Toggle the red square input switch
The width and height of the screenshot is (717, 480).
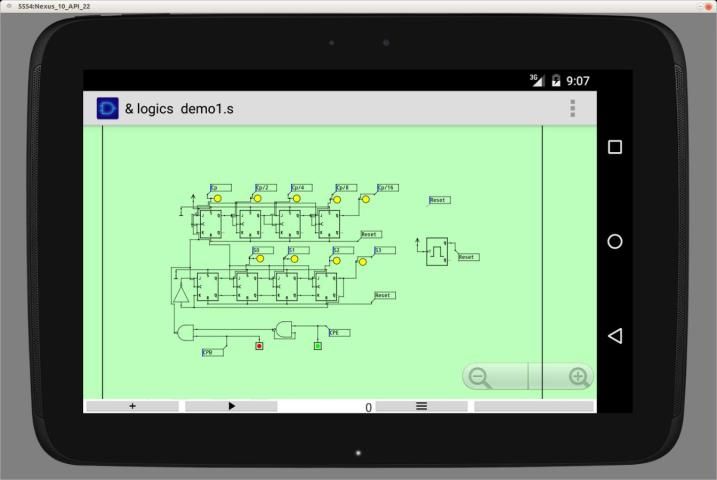click(259, 346)
